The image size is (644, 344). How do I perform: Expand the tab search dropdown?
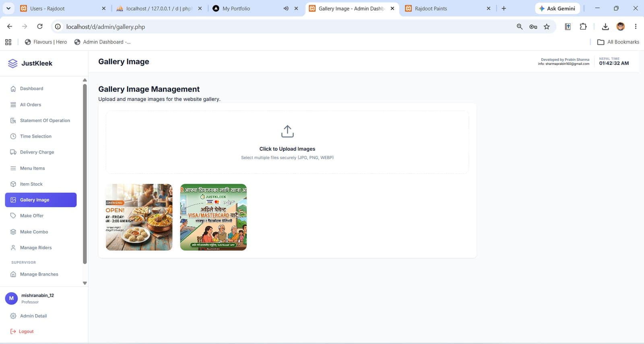pyautogui.click(x=8, y=8)
